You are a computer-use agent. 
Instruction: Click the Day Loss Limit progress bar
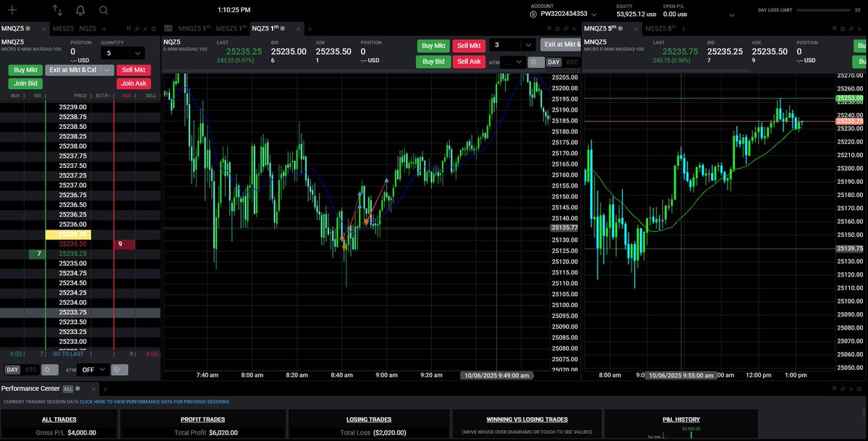coord(823,10)
